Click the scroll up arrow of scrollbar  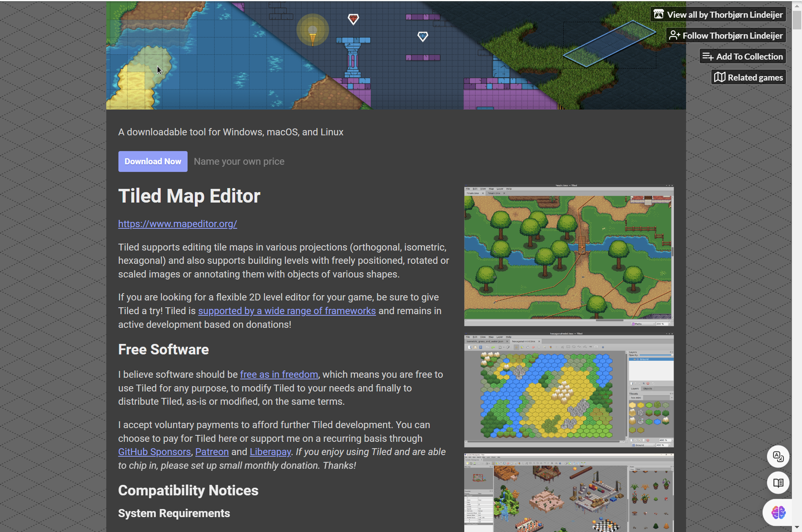797,6
